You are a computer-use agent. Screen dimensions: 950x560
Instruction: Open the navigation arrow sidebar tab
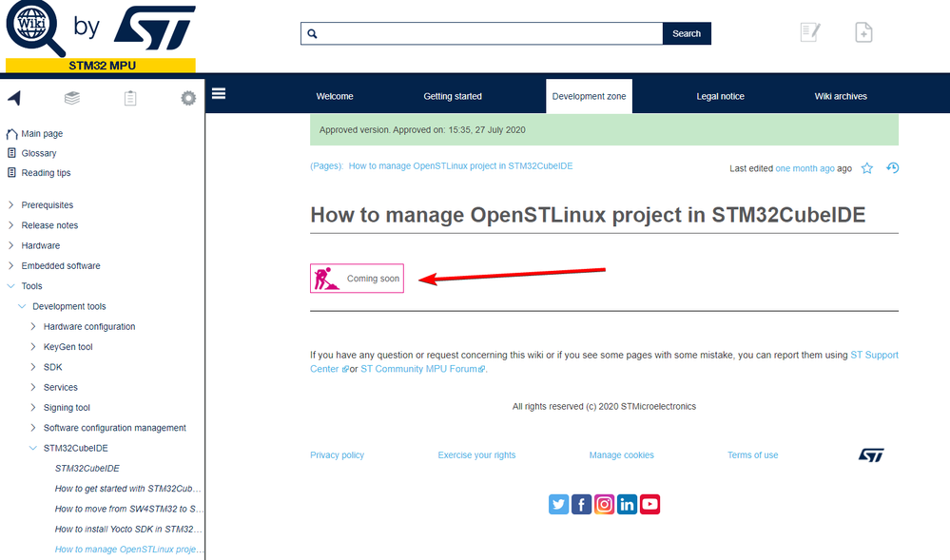tap(14, 98)
